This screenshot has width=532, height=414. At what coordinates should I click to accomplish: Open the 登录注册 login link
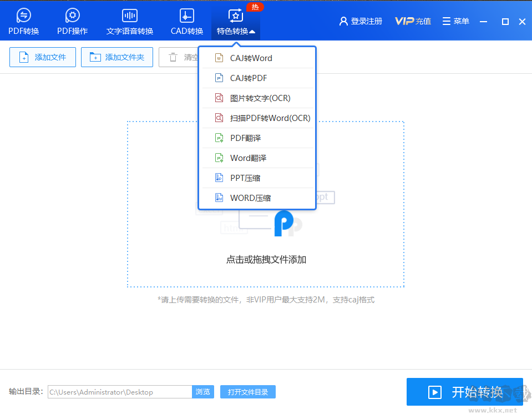pyautogui.click(x=361, y=21)
